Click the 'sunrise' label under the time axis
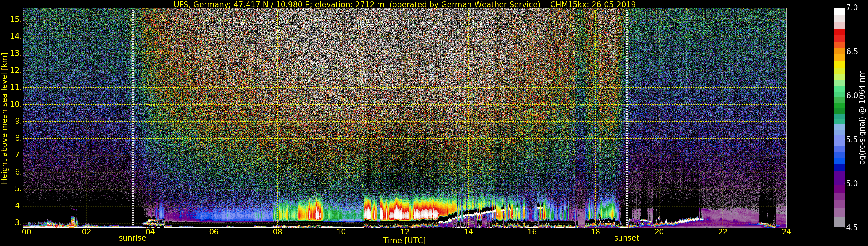The image size is (868, 246). [133, 238]
